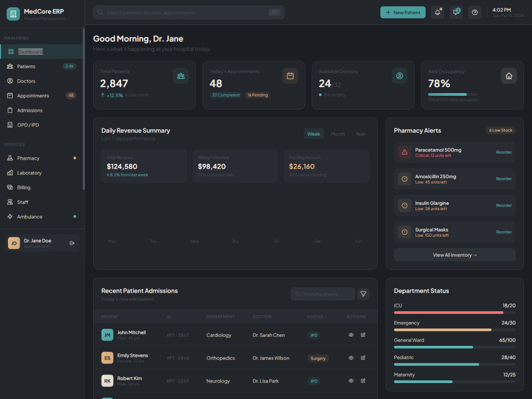Switch revenue summary to Year view
The image size is (532, 399).
pos(360,134)
